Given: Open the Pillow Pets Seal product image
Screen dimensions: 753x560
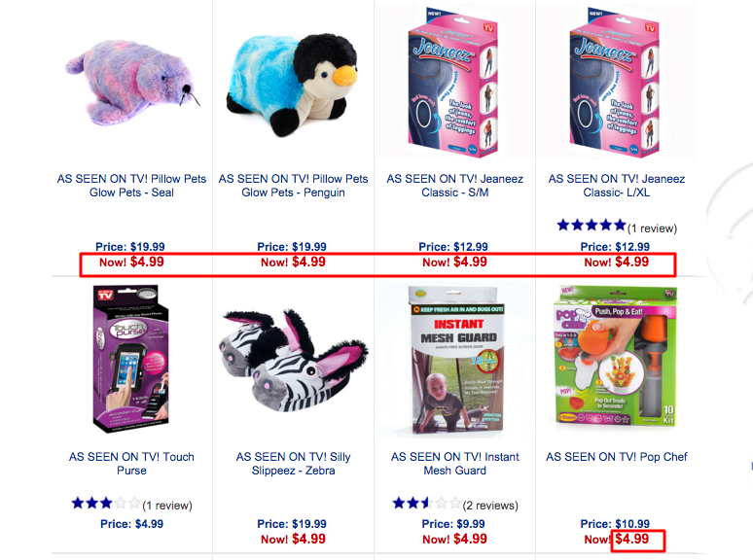Looking at the screenshot, I should point(132,83).
